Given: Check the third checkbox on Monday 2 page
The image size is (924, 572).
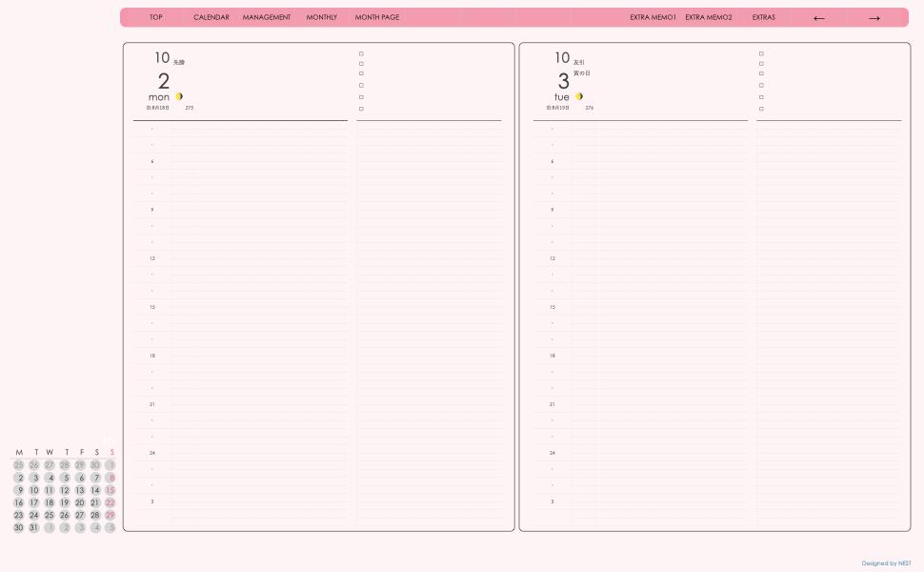Looking at the screenshot, I should (x=361, y=73).
